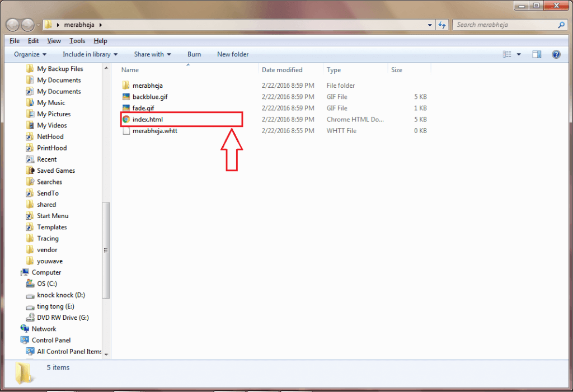Click the fade.gif image icon
The image size is (573, 392).
126,108
